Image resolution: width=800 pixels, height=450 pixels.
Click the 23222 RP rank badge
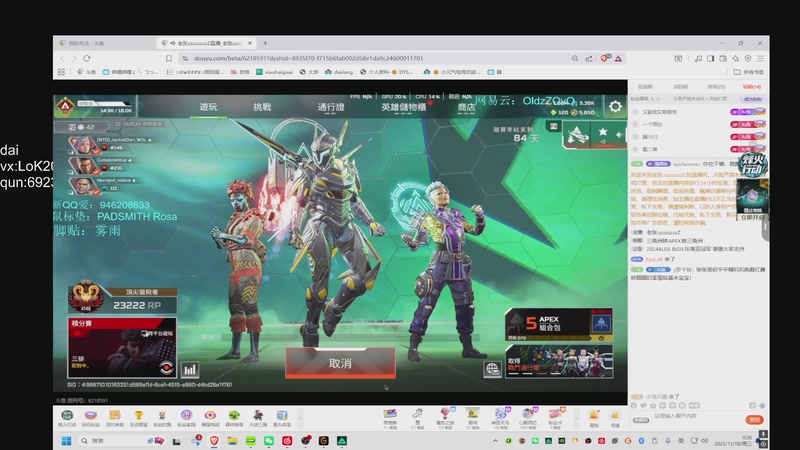(x=122, y=300)
